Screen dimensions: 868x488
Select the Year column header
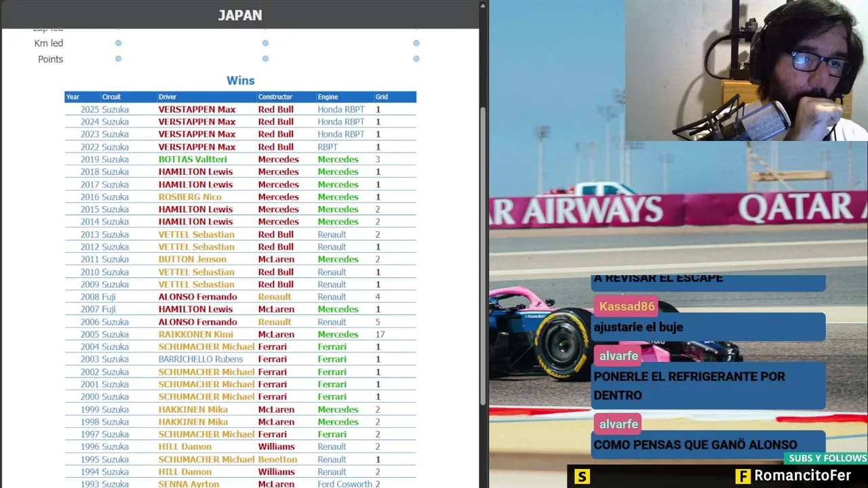[73, 97]
